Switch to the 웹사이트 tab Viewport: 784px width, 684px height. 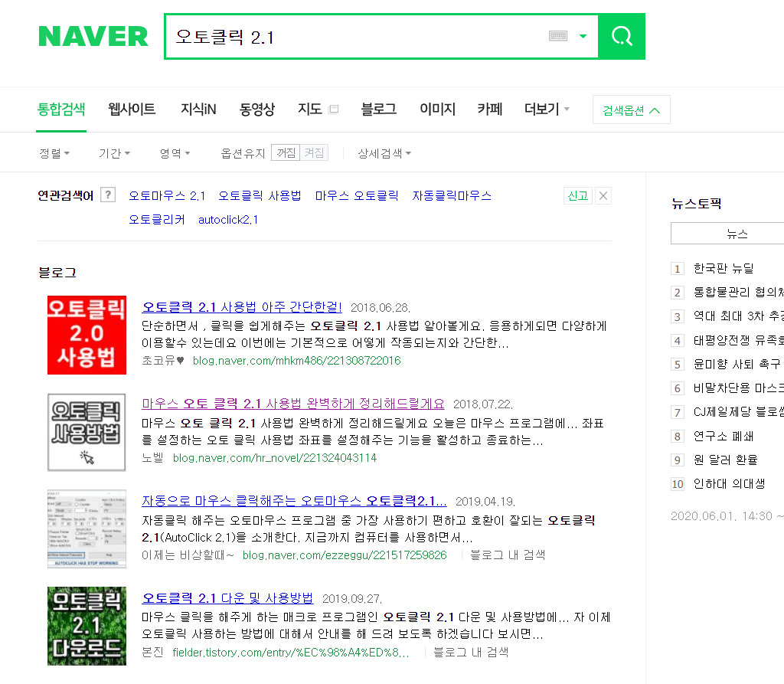[132, 109]
